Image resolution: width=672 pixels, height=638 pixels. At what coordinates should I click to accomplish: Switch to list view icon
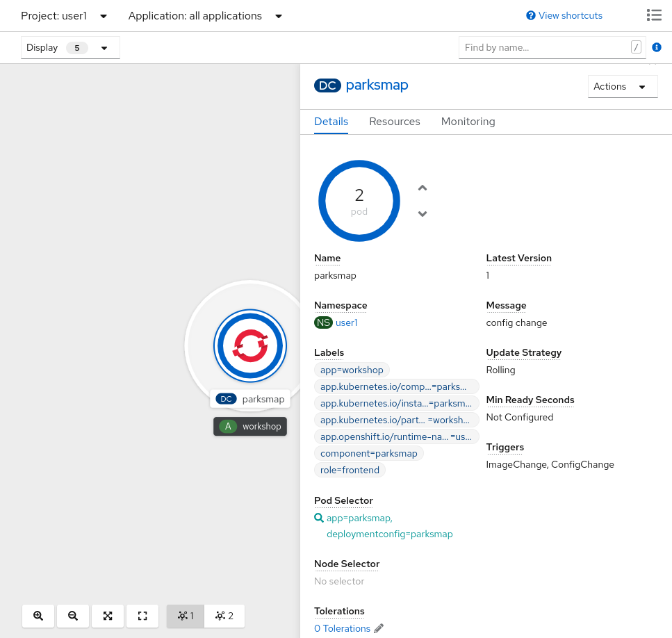tap(653, 15)
